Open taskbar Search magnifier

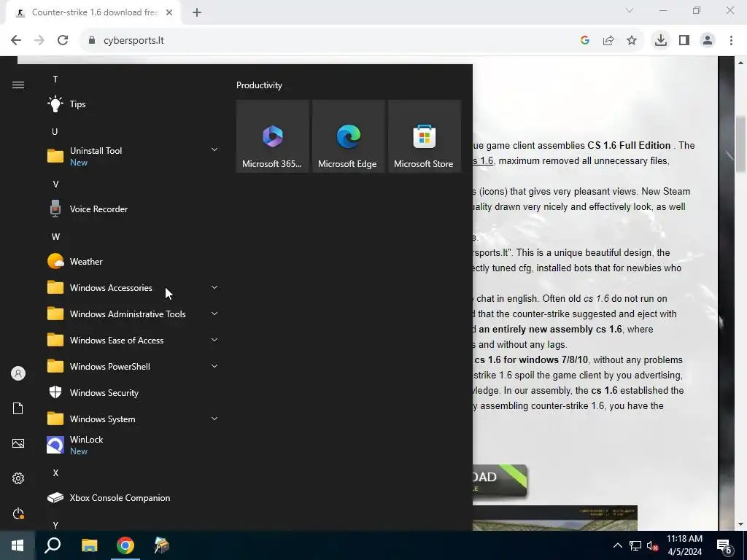[53, 545]
